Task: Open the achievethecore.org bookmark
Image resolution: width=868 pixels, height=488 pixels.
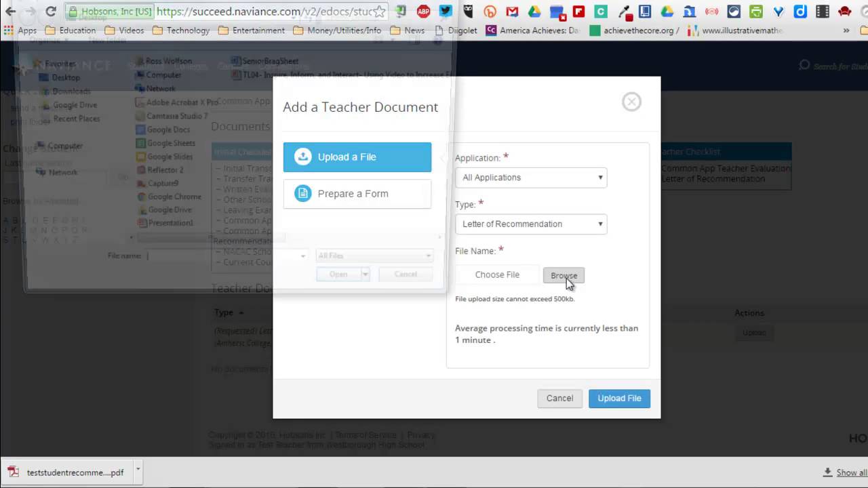Action: coord(634,30)
